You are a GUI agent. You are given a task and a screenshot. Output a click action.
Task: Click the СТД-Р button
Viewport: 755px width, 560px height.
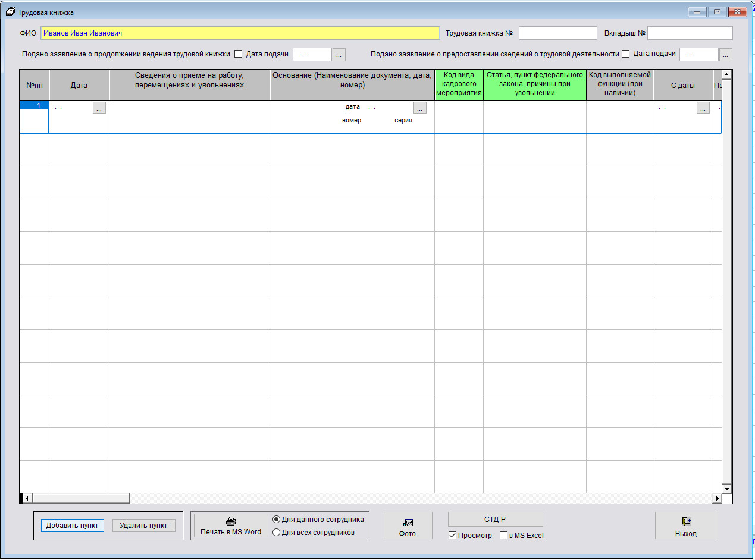[x=495, y=520]
